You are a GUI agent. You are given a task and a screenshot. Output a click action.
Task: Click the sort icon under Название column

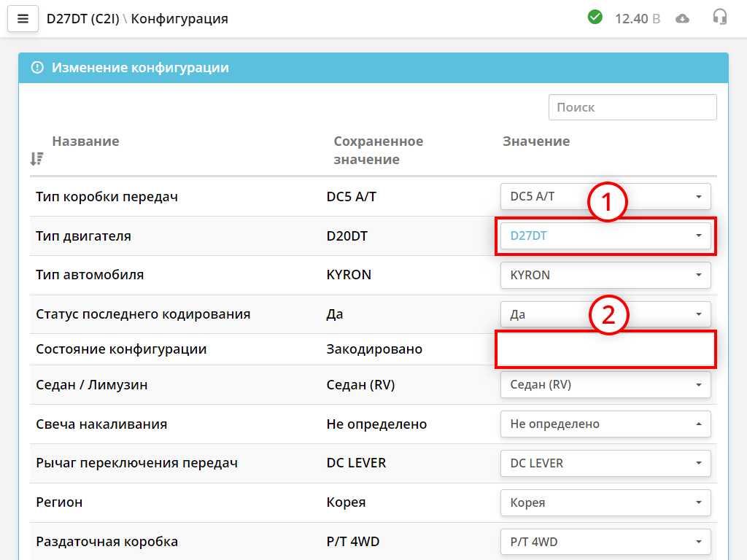[36, 157]
